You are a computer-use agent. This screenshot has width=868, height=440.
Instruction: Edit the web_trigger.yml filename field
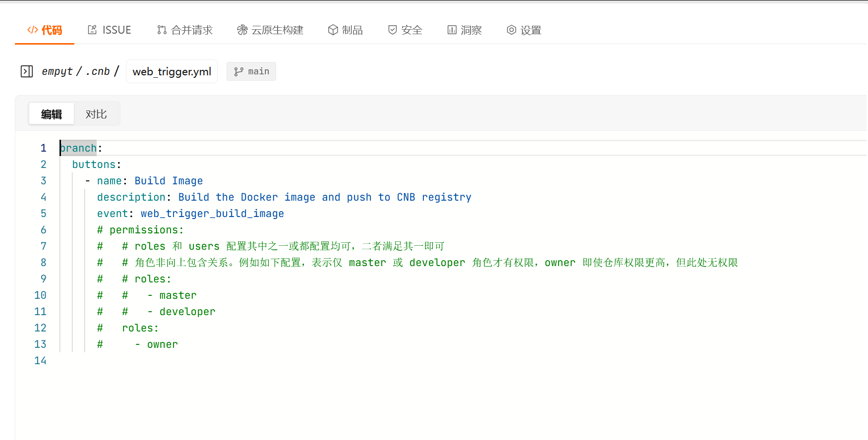point(172,71)
